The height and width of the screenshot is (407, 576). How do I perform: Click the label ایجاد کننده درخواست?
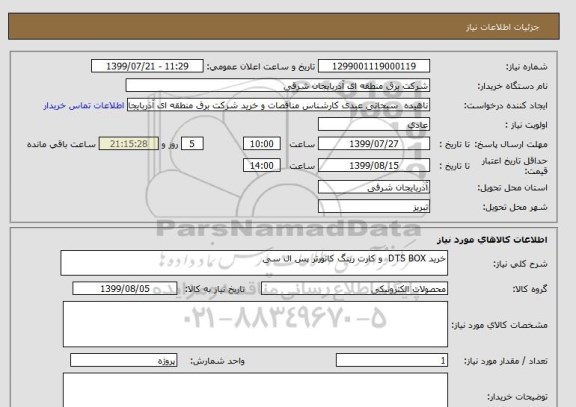(x=505, y=106)
